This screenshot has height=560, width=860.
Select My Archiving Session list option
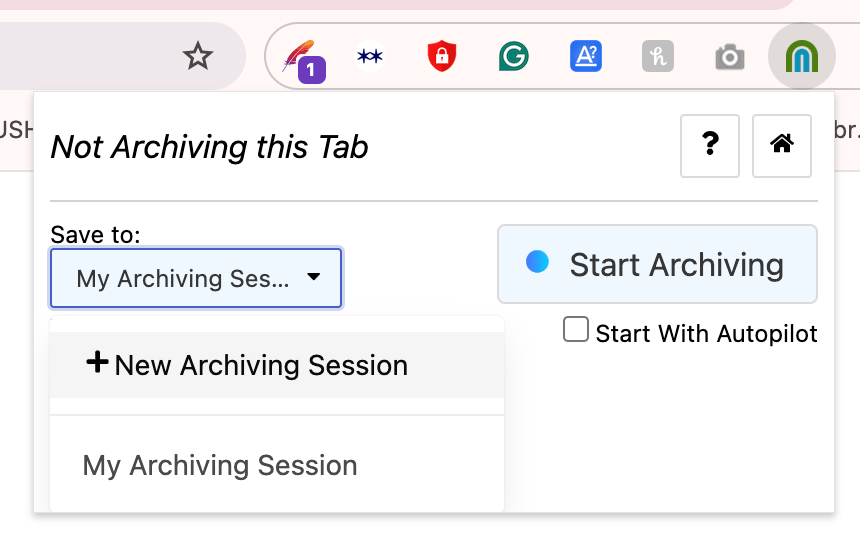click(x=220, y=465)
